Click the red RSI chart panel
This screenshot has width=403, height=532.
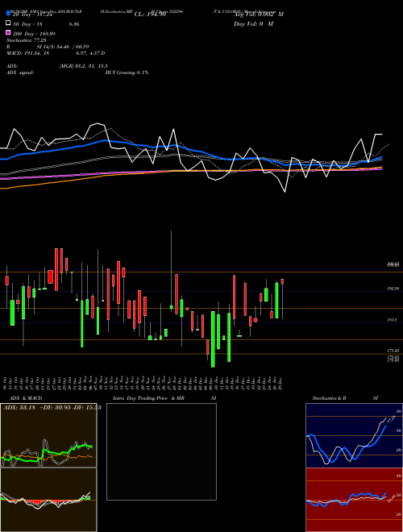click(354, 500)
